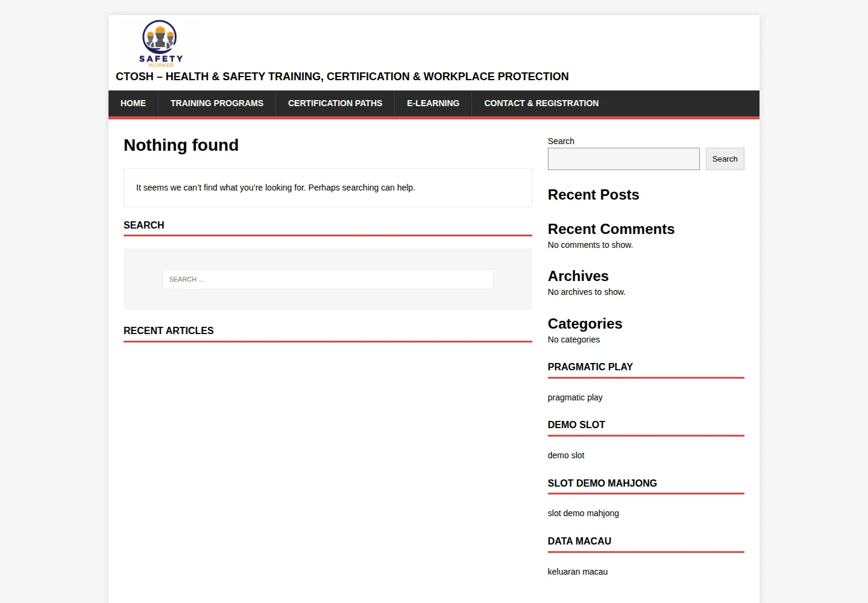Open the keluaran macau link

tap(577, 572)
